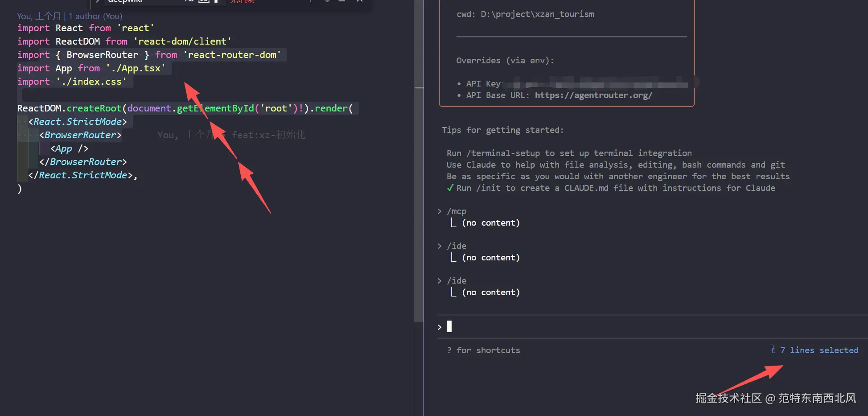This screenshot has width=868, height=416.
Task: Click the 'render(' call in the code
Action: pyautogui.click(x=333, y=108)
